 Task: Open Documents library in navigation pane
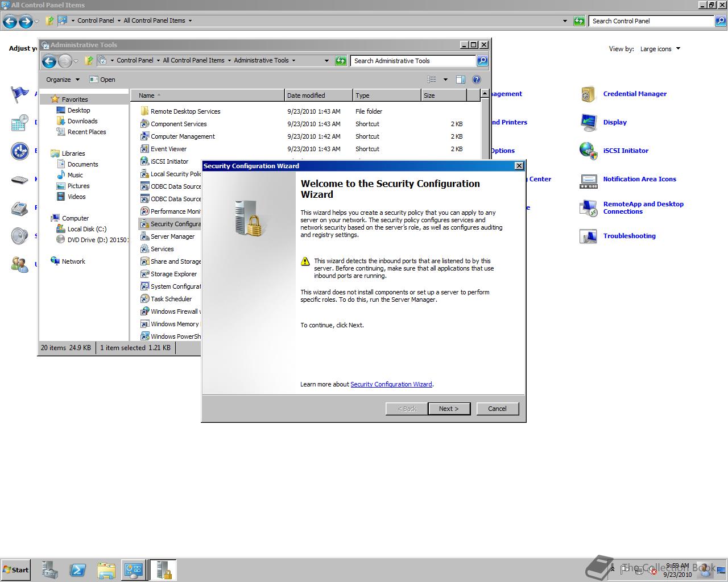77,164
